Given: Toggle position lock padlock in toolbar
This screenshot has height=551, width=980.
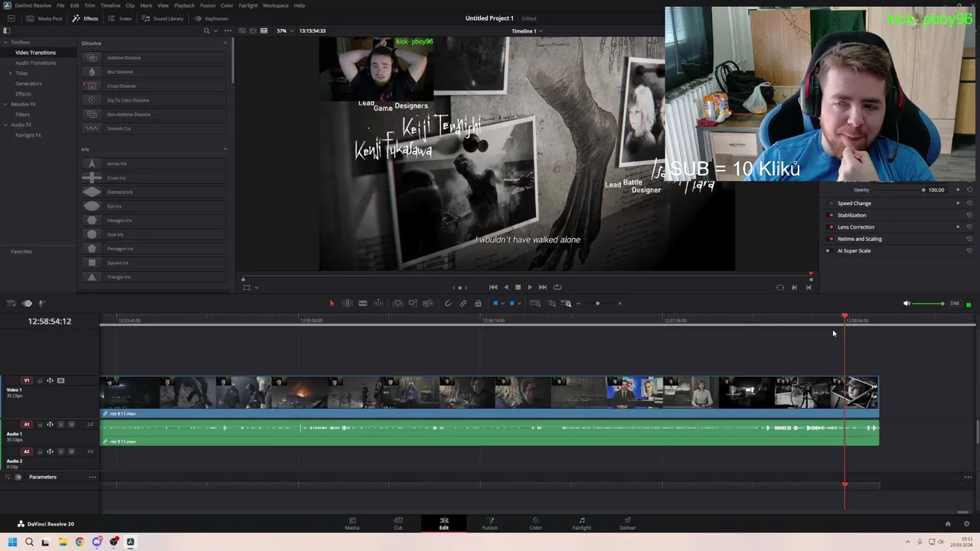Looking at the screenshot, I should pyautogui.click(x=478, y=304).
